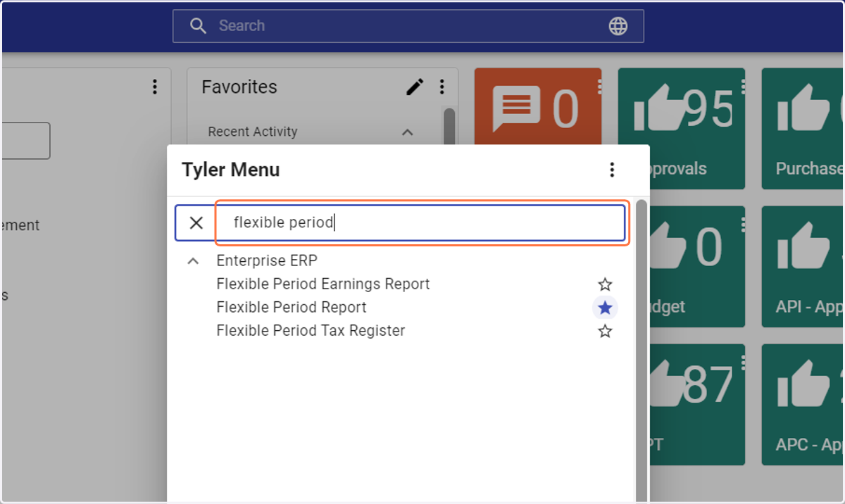Open the Purchase tile

coord(803,129)
